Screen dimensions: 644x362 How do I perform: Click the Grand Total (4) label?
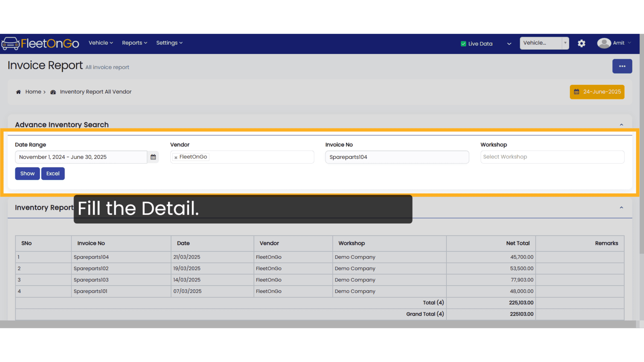(425, 314)
